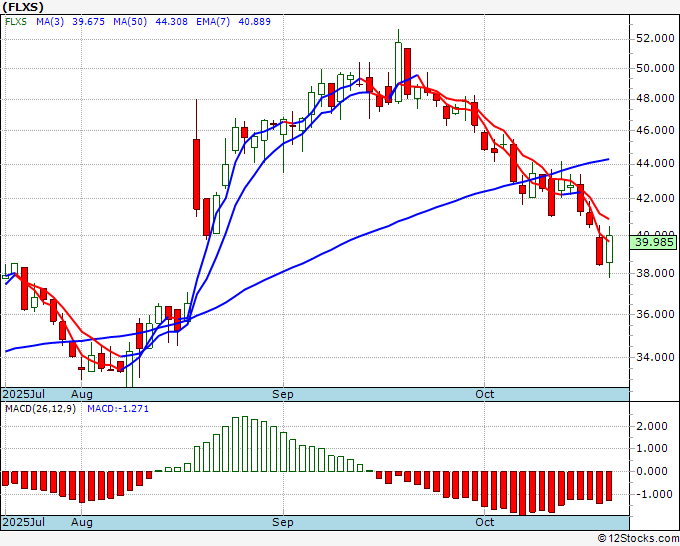Select the FLXS legend label
Screen dimensions: 680x546
16,22
